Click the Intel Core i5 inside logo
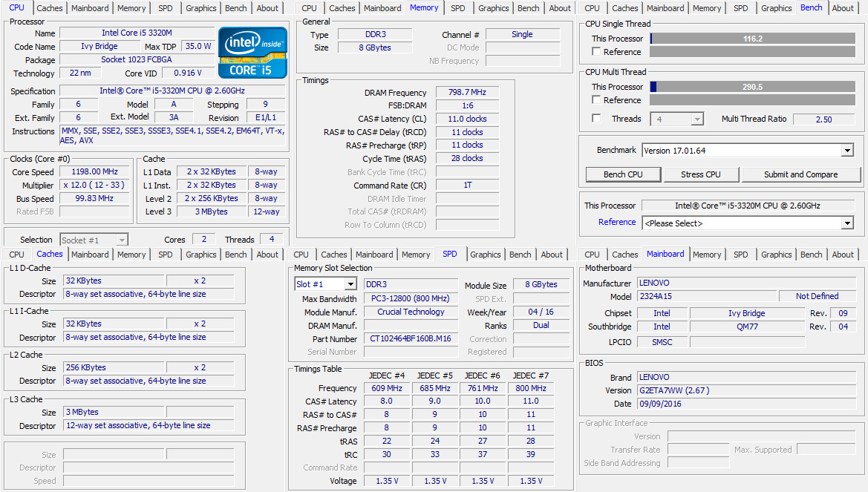Screen dimensions: 868x492 [x=253, y=53]
